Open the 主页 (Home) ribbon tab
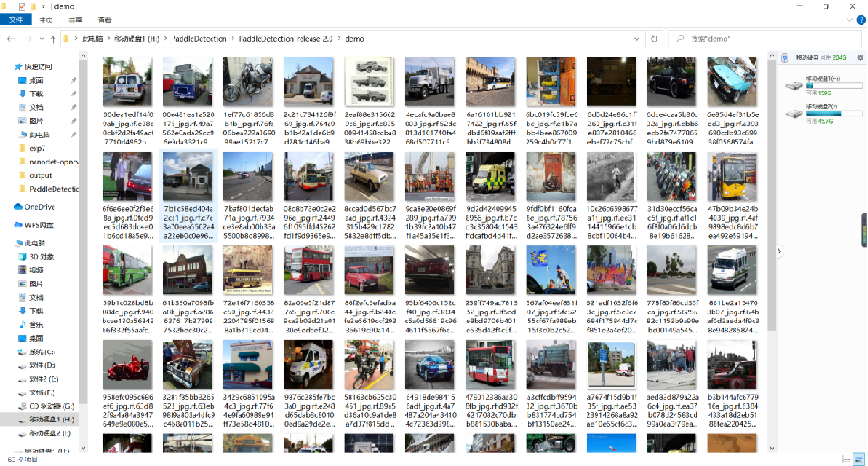 point(46,20)
